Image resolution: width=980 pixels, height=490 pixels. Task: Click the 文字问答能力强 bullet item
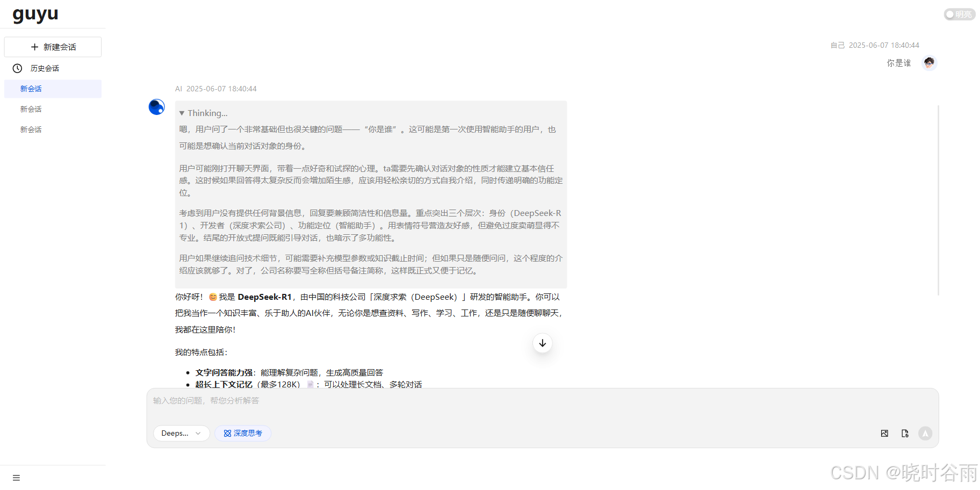click(289, 372)
